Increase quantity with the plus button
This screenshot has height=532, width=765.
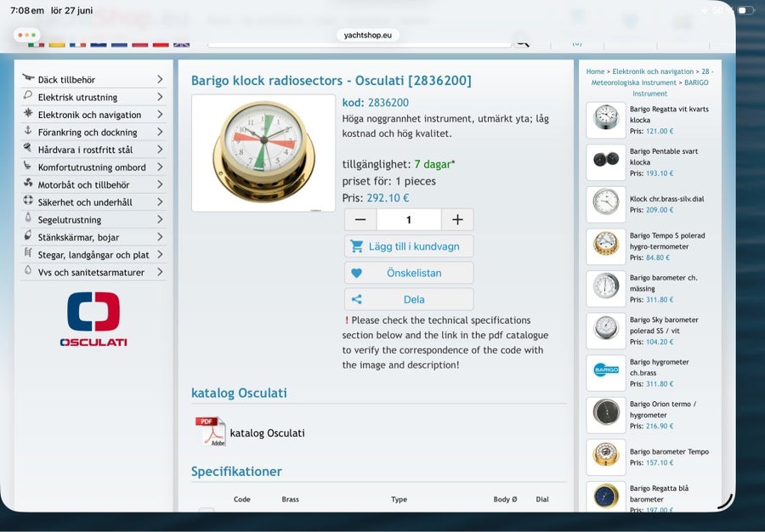tap(457, 220)
